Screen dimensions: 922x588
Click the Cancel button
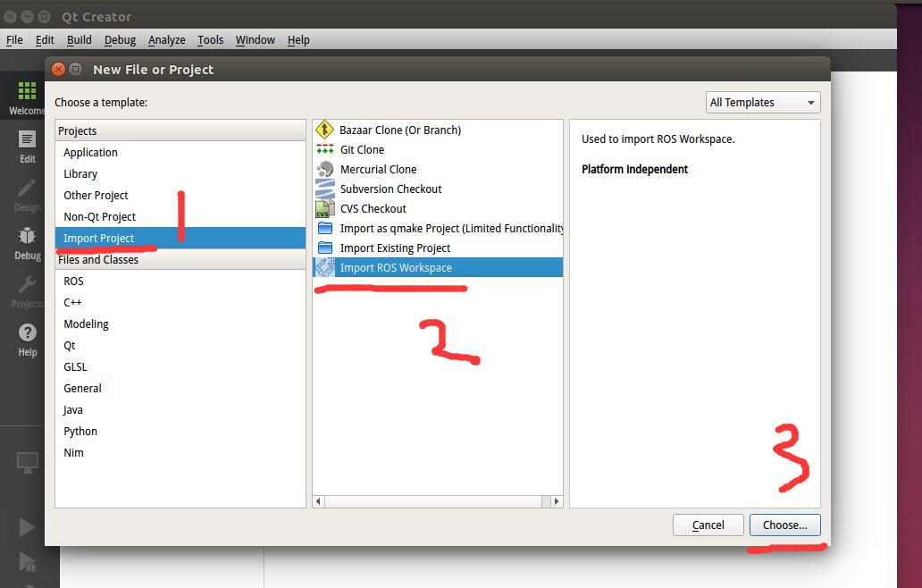tap(708, 525)
